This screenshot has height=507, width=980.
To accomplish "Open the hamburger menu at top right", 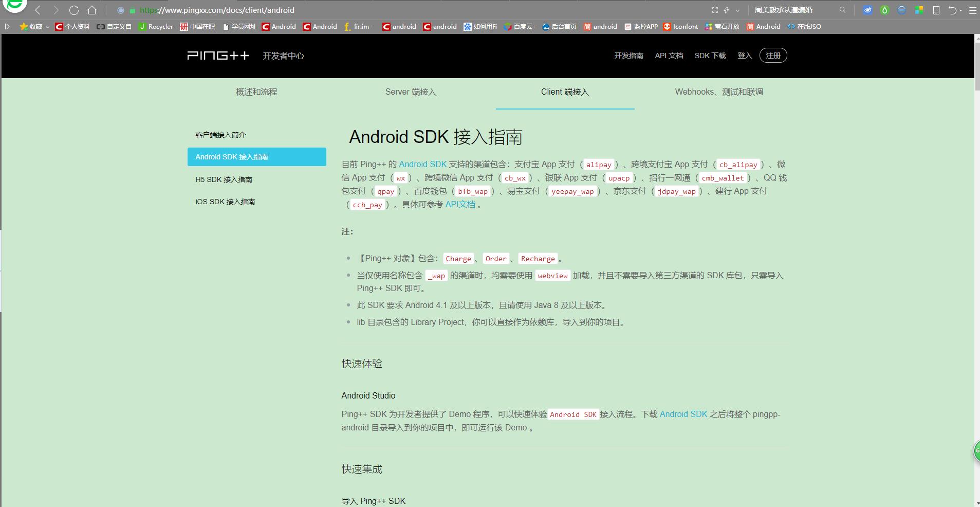I will click(x=972, y=9).
